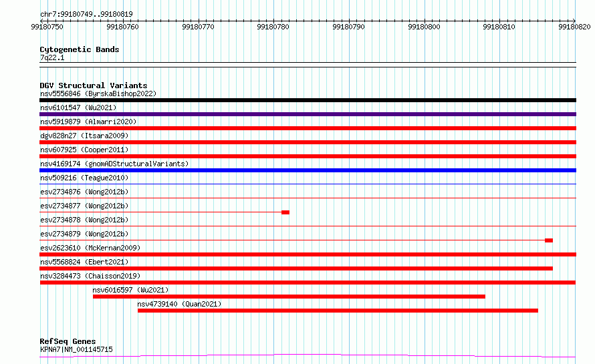This screenshot has height=364, width=595.
Task: Click the red bar under nsv607925
Action: (308, 156)
